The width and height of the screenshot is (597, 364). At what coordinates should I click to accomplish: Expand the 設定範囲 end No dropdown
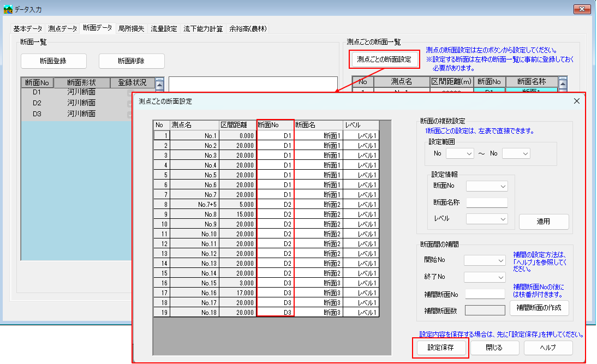[516, 154]
